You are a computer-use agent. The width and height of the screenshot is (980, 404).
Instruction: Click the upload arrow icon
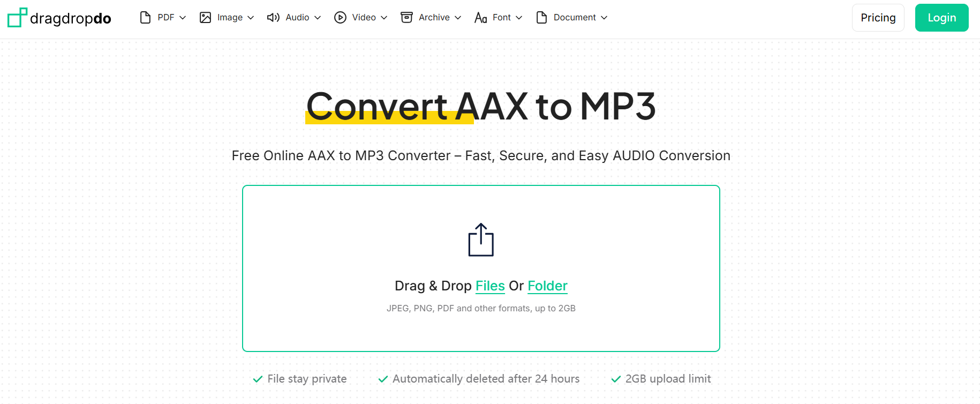481,240
